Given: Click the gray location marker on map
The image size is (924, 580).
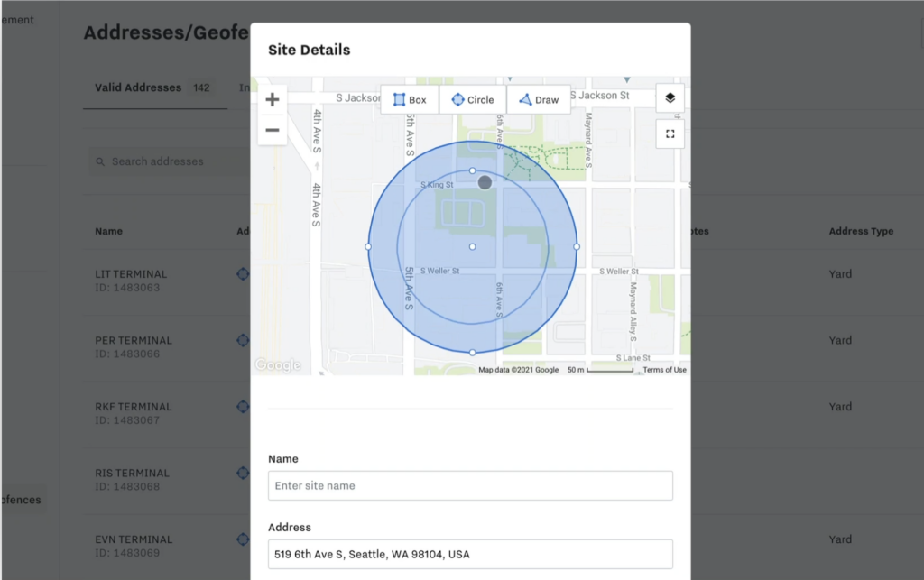Looking at the screenshot, I should 485,182.
